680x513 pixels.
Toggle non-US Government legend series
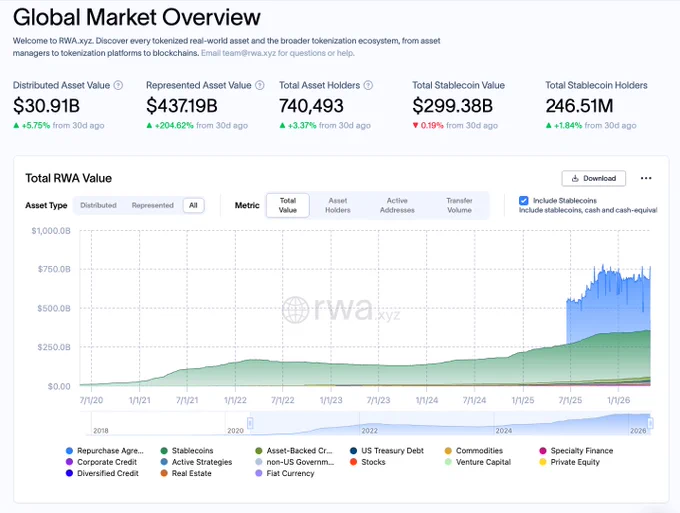coord(295,462)
